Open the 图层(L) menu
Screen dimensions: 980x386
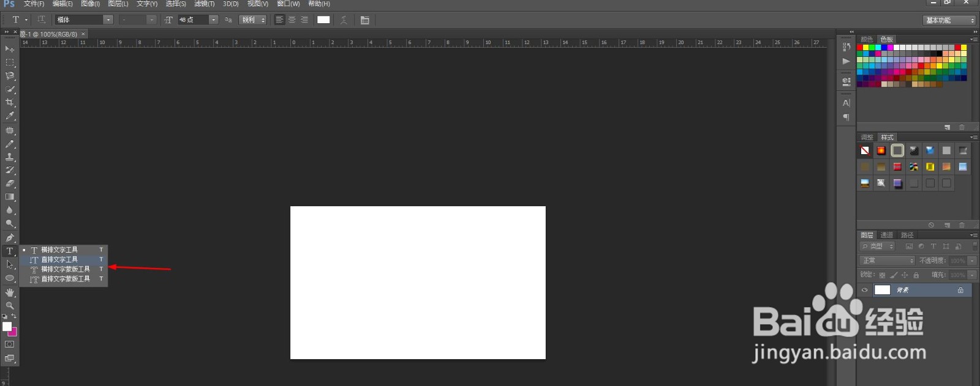click(x=118, y=4)
